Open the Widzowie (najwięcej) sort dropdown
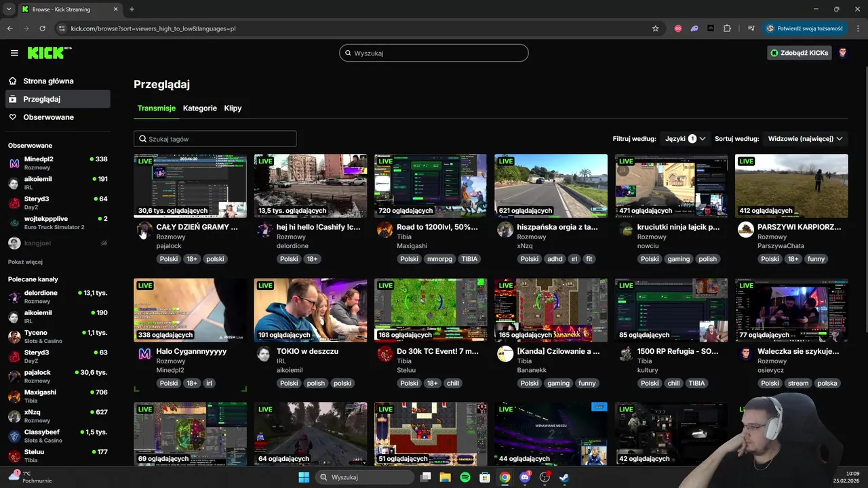Screen dimensions: 868x488 coord(806,138)
